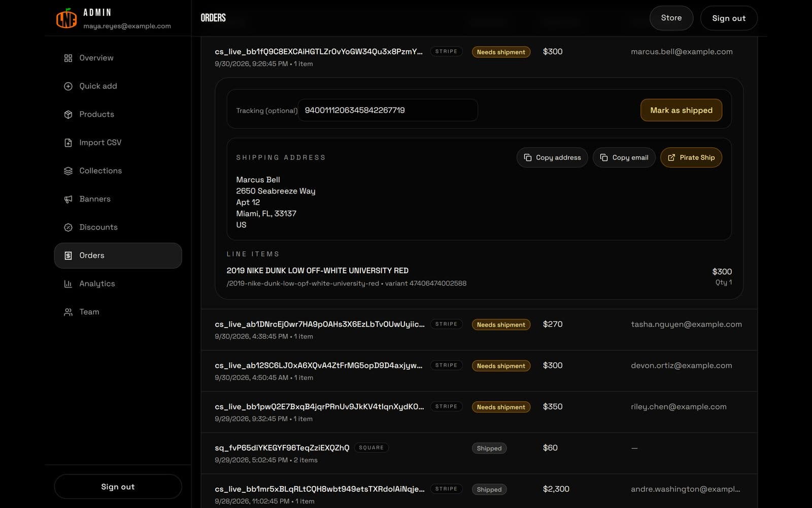Open the Overview section
The height and width of the screenshot is (508, 812).
pyautogui.click(x=118, y=58)
